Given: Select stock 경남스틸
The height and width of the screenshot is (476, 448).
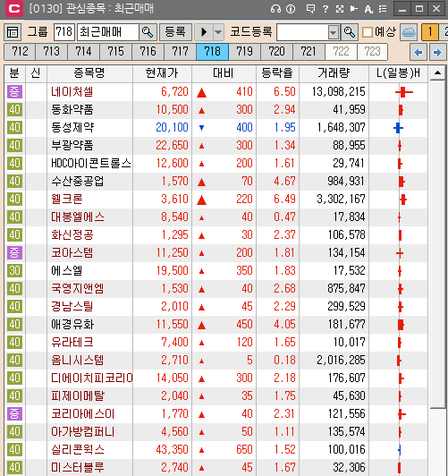Looking at the screenshot, I should pyautogui.click(x=72, y=306).
